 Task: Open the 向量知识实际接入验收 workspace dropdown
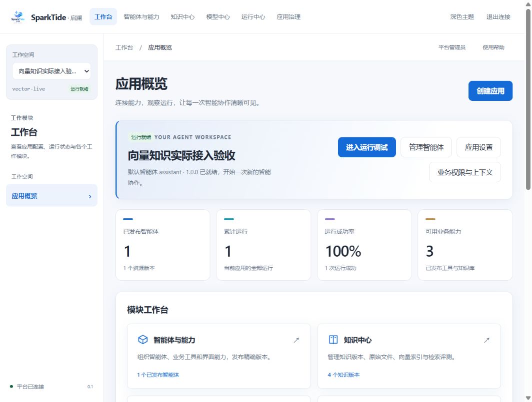51,71
